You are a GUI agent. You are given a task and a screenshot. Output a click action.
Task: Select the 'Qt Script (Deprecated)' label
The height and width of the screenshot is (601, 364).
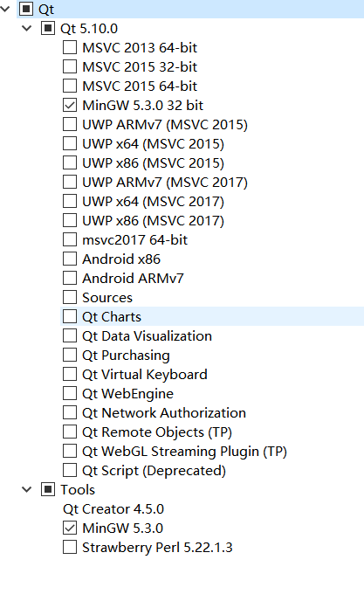tap(154, 471)
